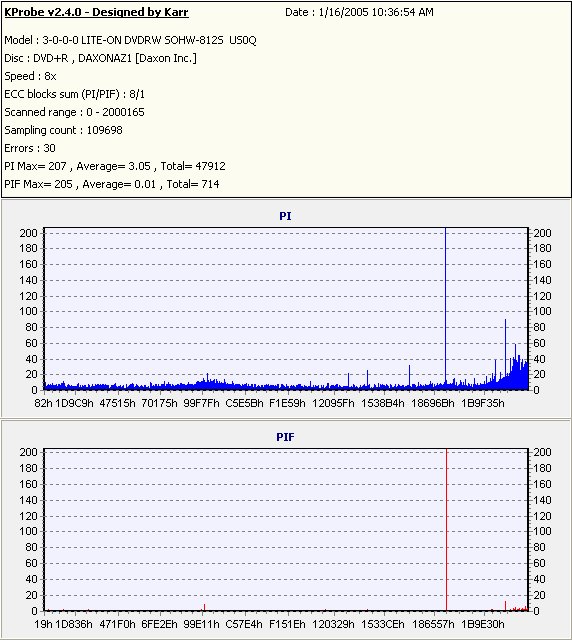Click the Disc DAXONAZ1 info line
This screenshot has width=572, height=640.
(100, 58)
